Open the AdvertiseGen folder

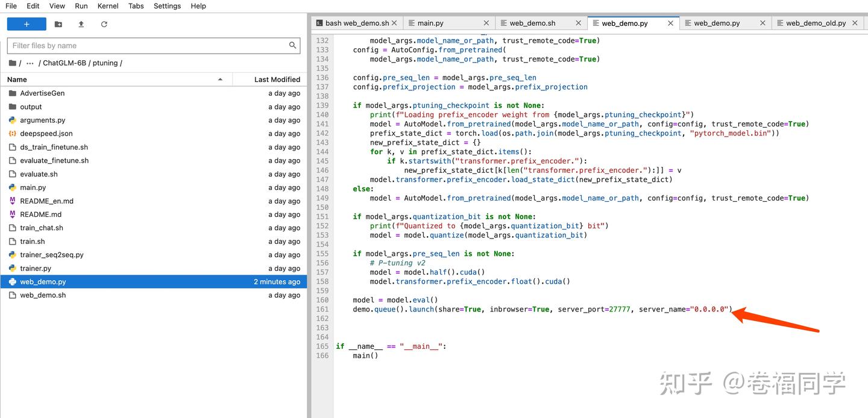[x=42, y=93]
